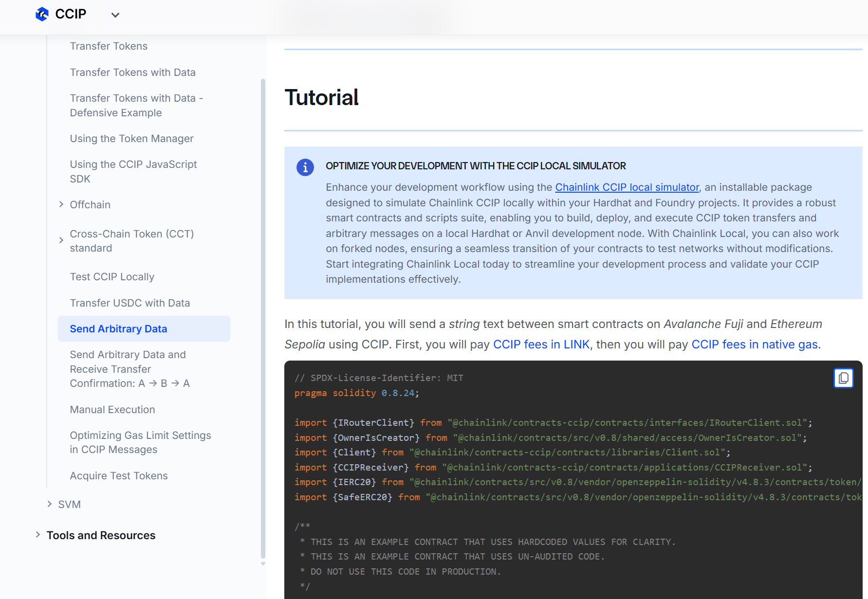
Task: Click the IRouterClient import line
Action: click(554, 423)
